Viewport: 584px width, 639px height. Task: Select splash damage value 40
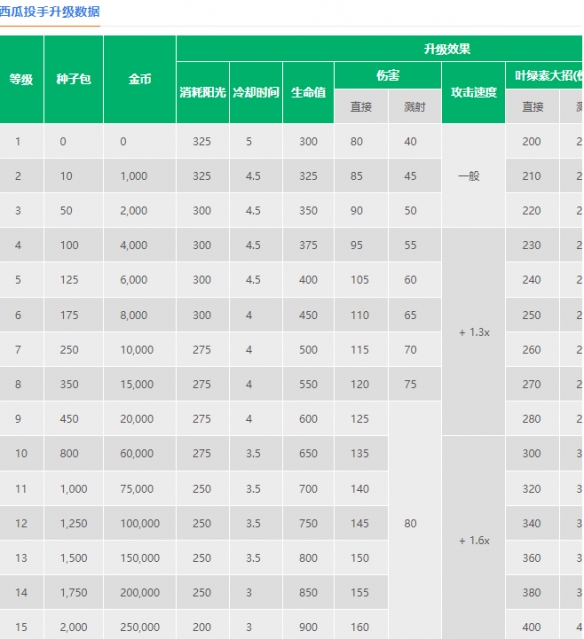[414, 141]
